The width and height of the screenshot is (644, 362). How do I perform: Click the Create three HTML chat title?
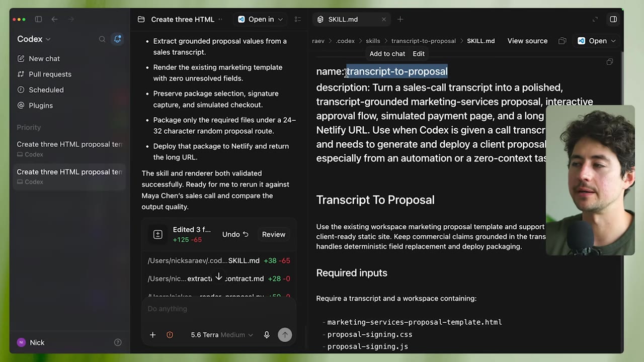183,19
